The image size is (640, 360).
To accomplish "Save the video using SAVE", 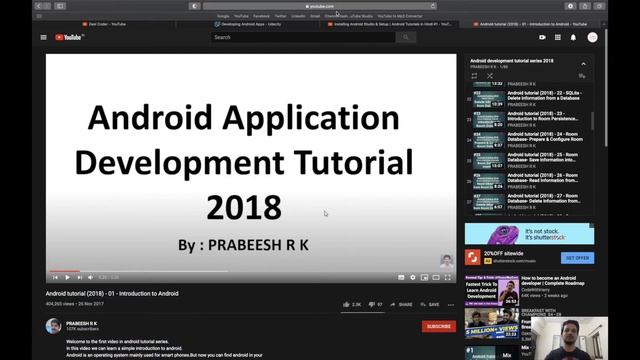I will (430, 304).
